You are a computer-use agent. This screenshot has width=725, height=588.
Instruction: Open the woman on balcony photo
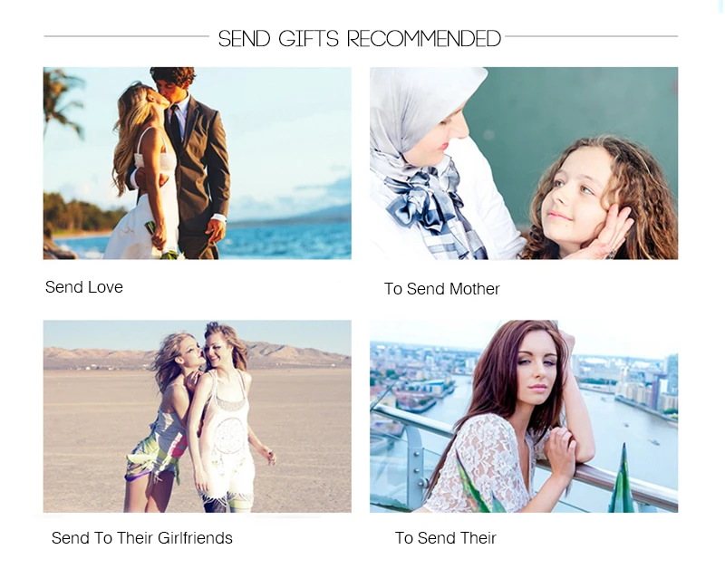point(524,416)
